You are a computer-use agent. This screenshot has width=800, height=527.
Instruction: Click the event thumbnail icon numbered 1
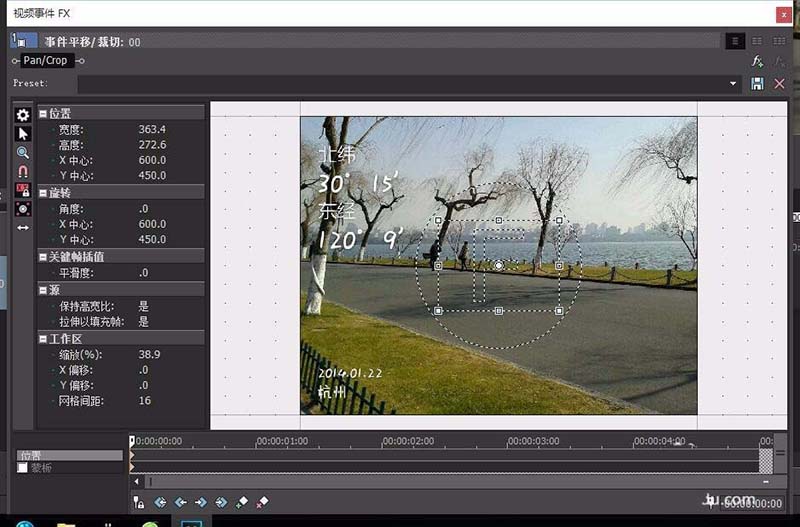(23, 41)
